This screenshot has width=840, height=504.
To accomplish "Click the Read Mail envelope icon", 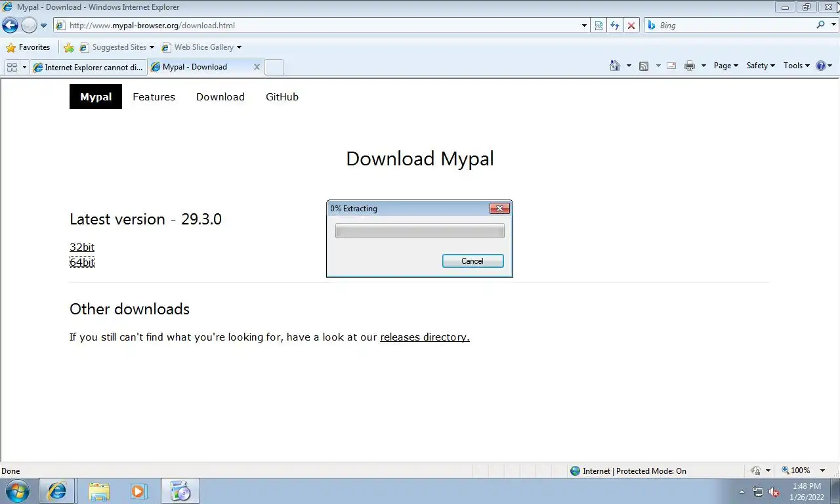I will (x=671, y=66).
